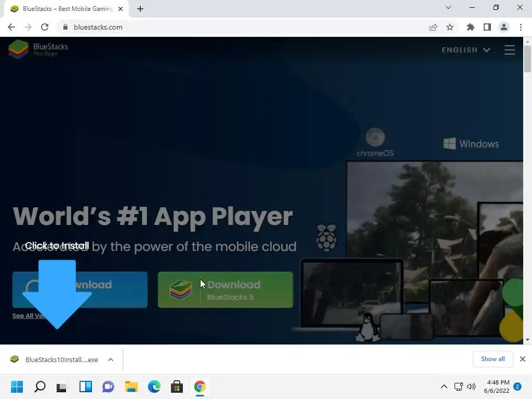The image size is (532, 399).
Task: Go back to previous page in Chrome
Action: [11, 27]
